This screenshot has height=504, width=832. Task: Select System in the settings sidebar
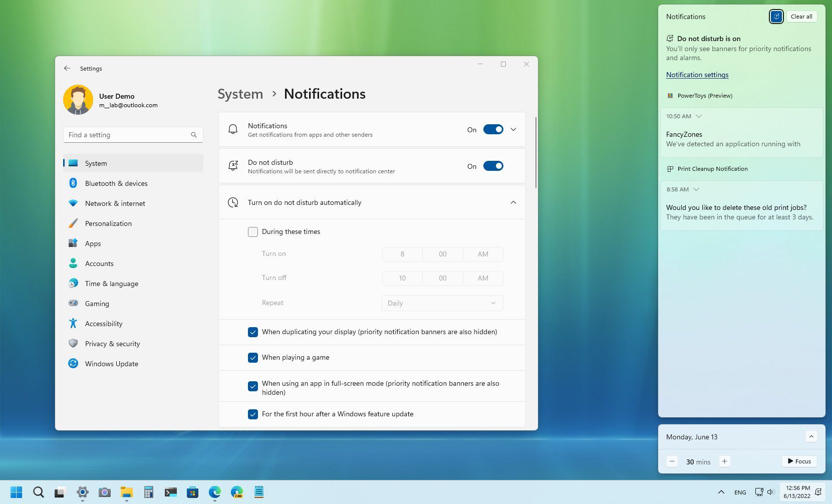[96, 163]
